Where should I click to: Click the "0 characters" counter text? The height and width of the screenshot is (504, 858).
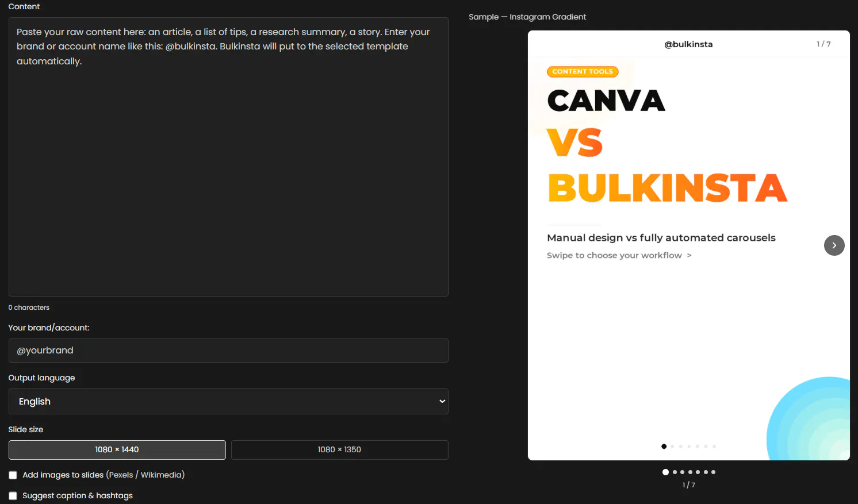[29, 307]
